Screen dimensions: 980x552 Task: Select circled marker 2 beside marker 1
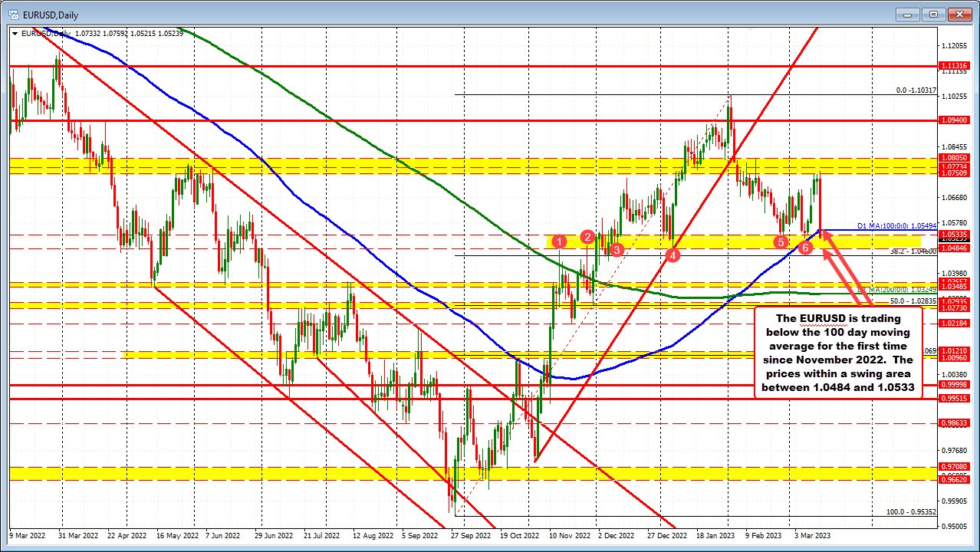pos(587,238)
